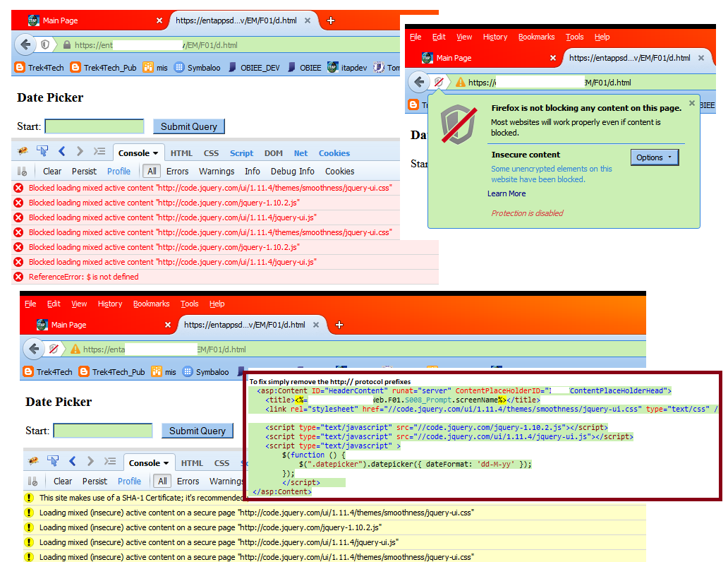Open the History menu in top-right window
The image size is (728, 562).
click(495, 37)
